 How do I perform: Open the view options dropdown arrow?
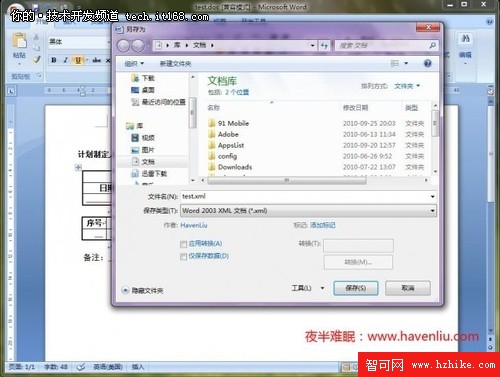[x=406, y=63]
